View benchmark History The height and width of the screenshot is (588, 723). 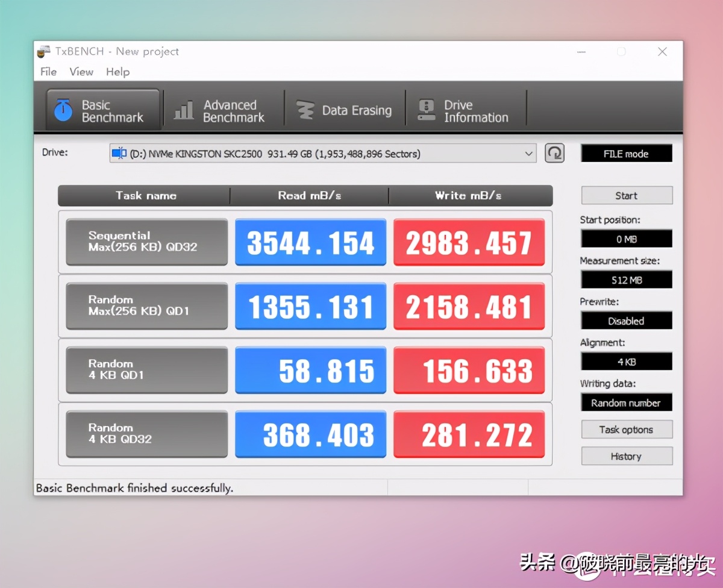pyautogui.click(x=626, y=456)
